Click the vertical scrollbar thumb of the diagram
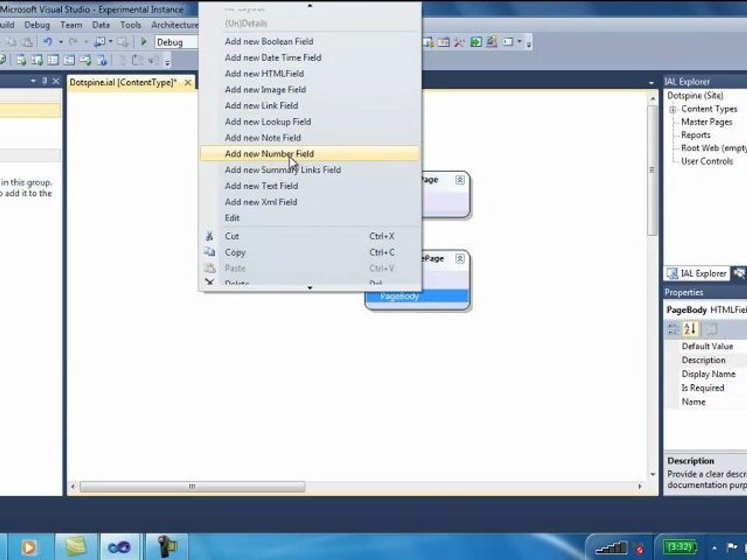 coord(652,170)
